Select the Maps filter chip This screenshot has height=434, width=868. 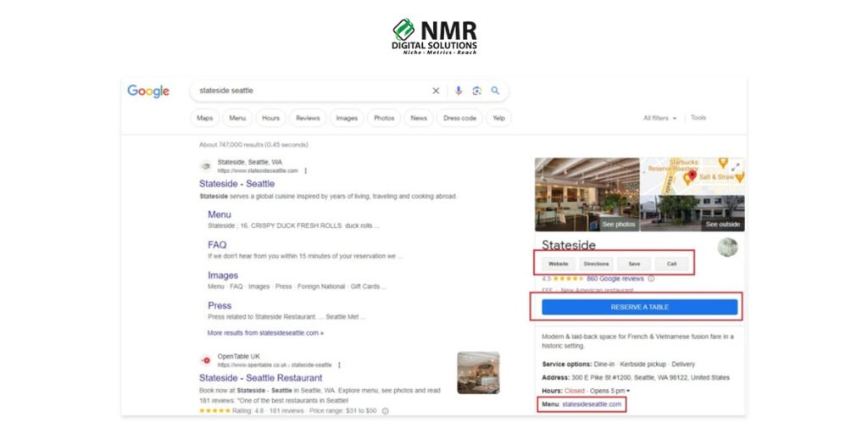pos(205,118)
